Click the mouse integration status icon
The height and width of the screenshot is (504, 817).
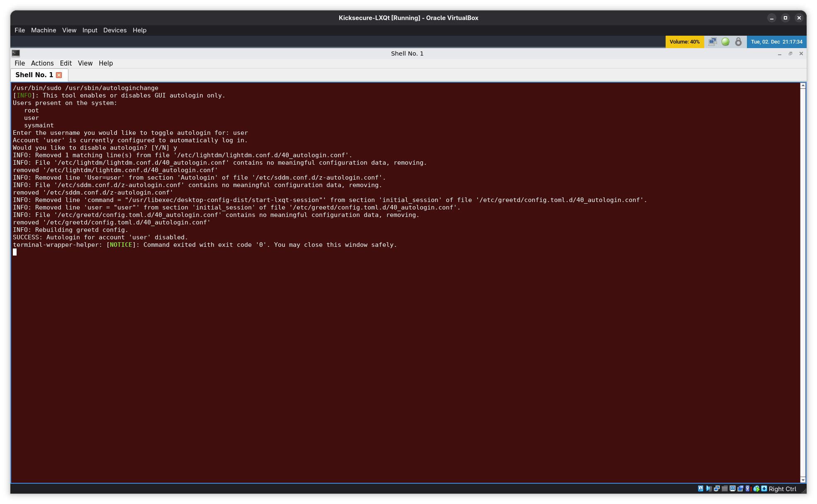tap(756, 489)
